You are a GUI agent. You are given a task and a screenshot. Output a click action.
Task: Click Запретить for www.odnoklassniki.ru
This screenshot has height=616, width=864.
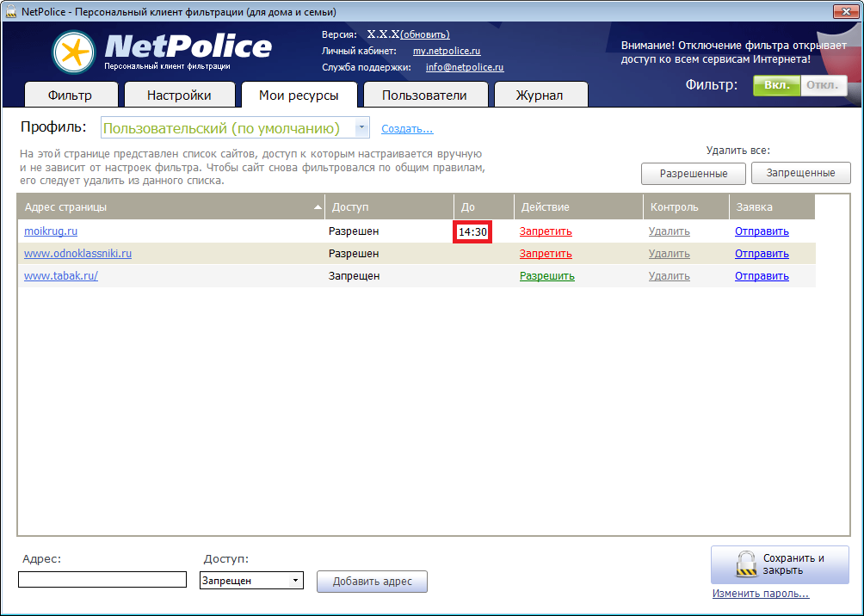click(546, 254)
